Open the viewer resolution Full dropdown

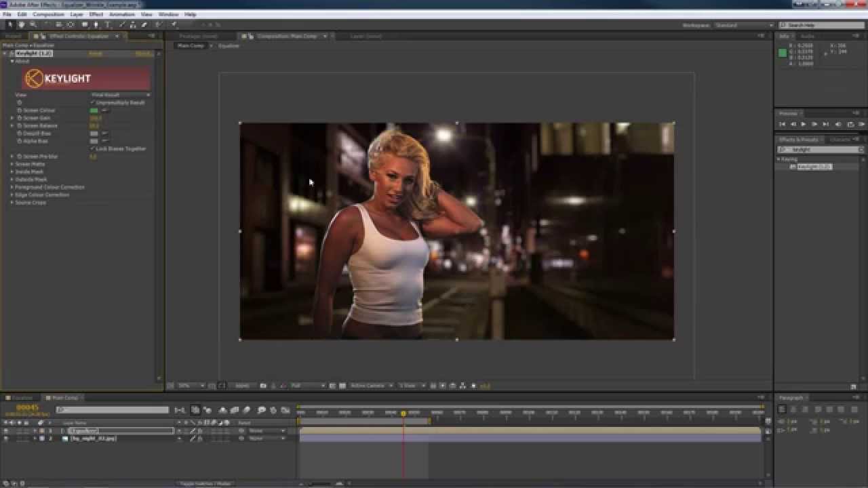pyautogui.click(x=309, y=386)
